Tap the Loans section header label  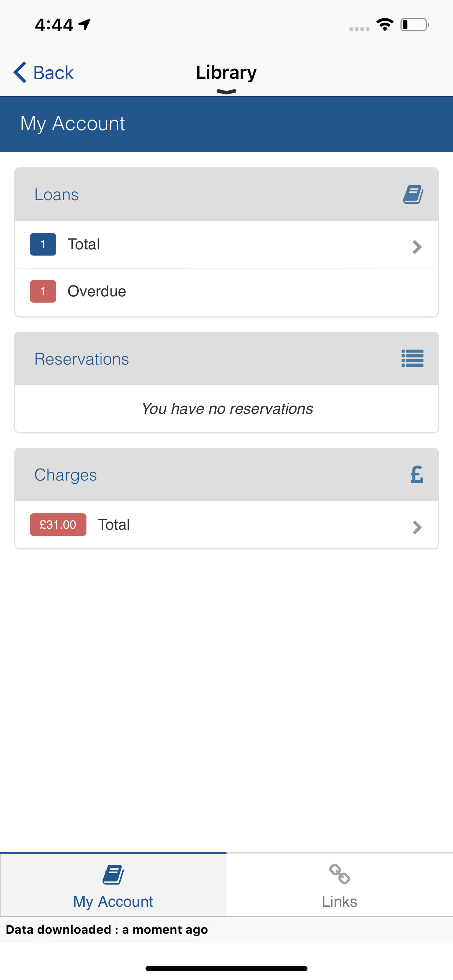point(57,194)
